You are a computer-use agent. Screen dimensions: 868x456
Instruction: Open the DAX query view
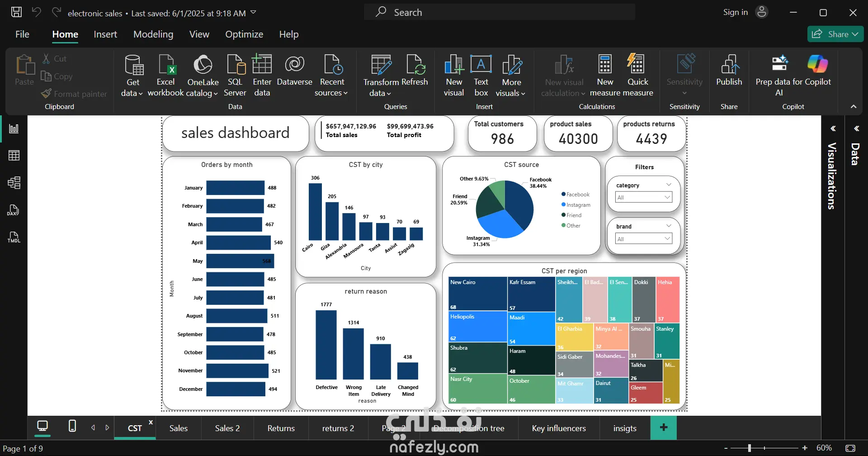pyautogui.click(x=14, y=210)
